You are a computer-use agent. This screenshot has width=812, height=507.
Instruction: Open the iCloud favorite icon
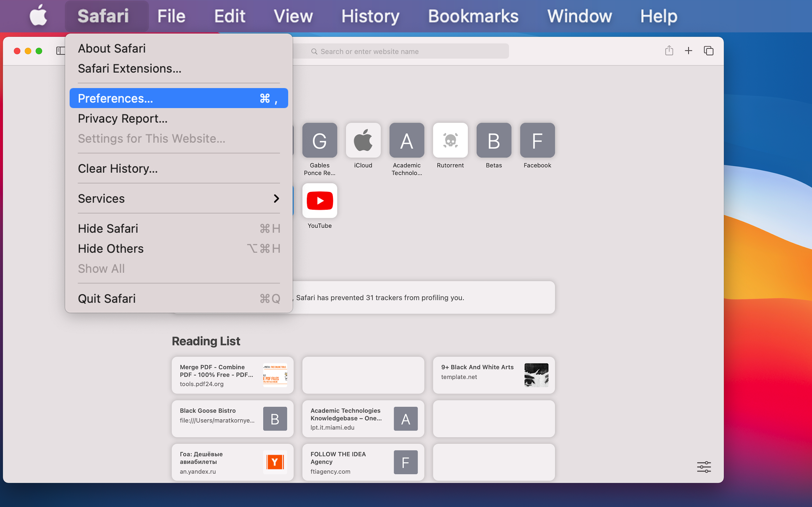(x=363, y=140)
